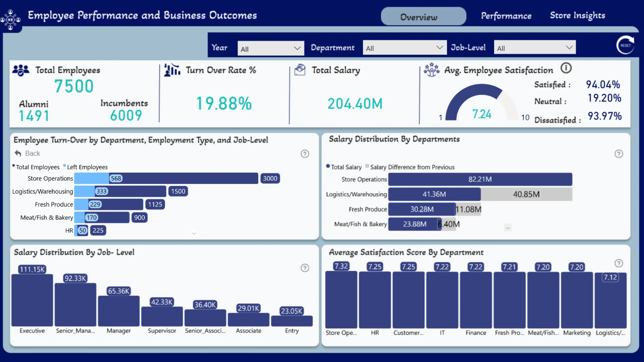Switch to the Store Insights tab

tap(577, 15)
